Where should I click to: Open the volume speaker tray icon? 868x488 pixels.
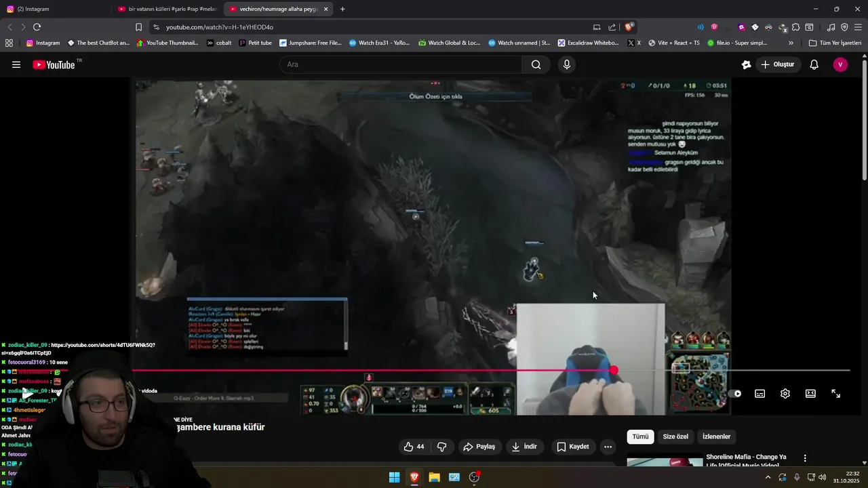pos(823,477)
